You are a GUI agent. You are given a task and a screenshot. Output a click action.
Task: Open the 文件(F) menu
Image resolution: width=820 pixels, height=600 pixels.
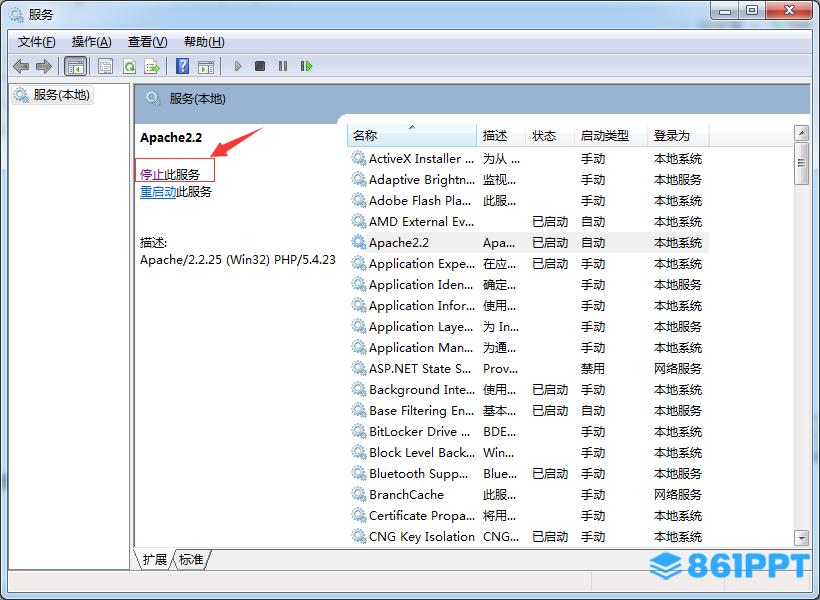(37, 41)
